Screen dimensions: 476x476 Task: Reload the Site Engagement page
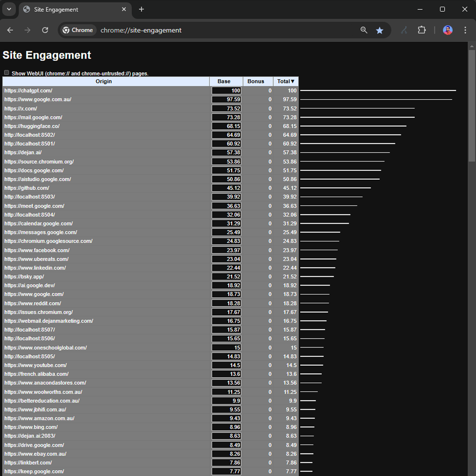tap(45, 30)
